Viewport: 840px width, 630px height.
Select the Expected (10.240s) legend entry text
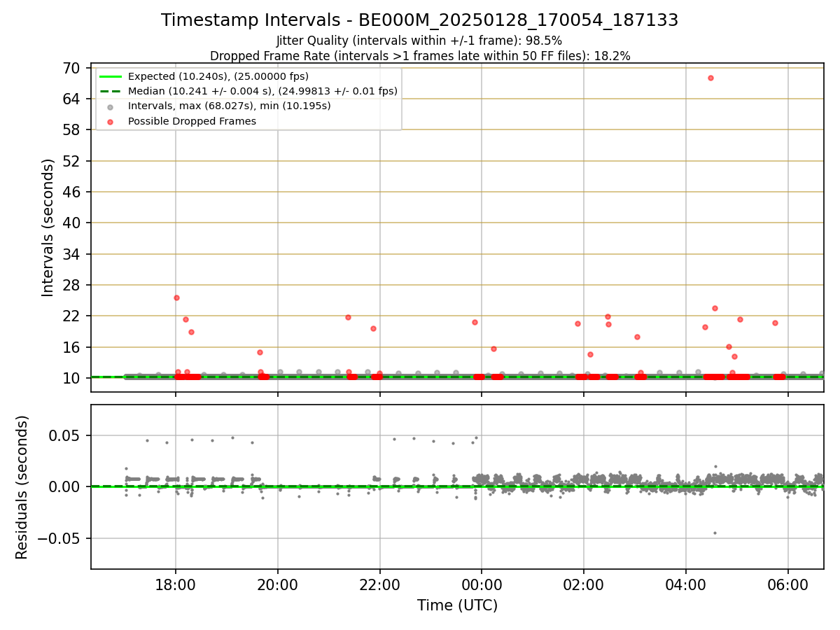click(x=218, y=76)
